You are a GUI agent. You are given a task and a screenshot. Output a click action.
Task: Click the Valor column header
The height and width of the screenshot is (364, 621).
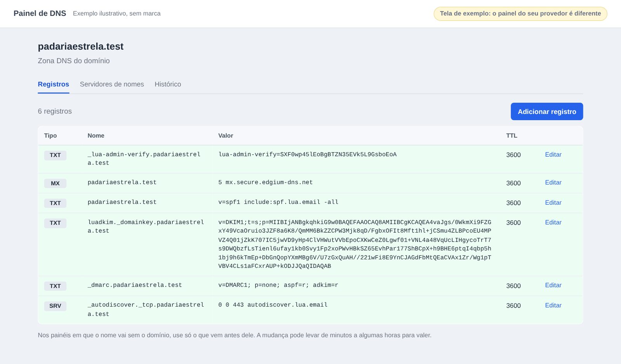(226, 136)
